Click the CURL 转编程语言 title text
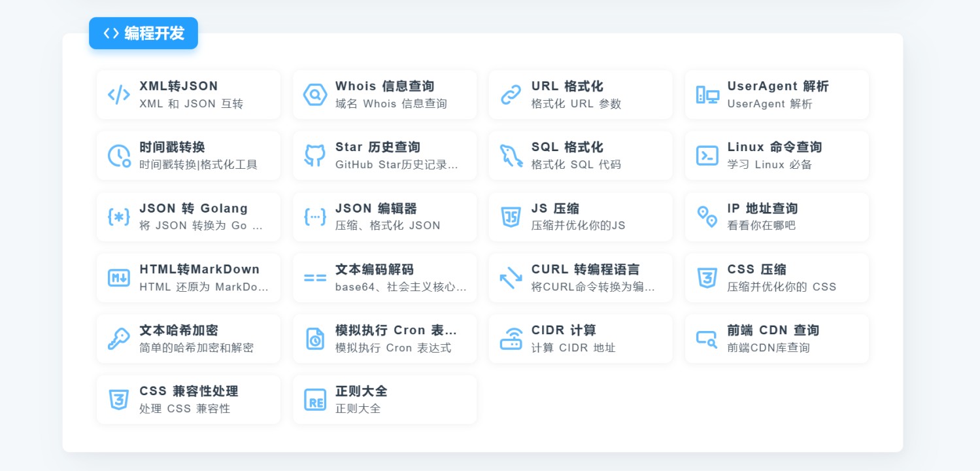 [x=585, y=270]
